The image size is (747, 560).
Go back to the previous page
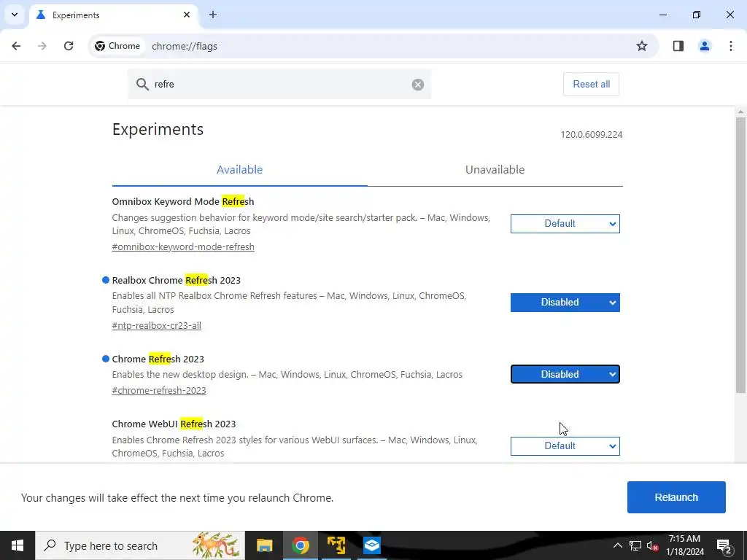point(16,46)
